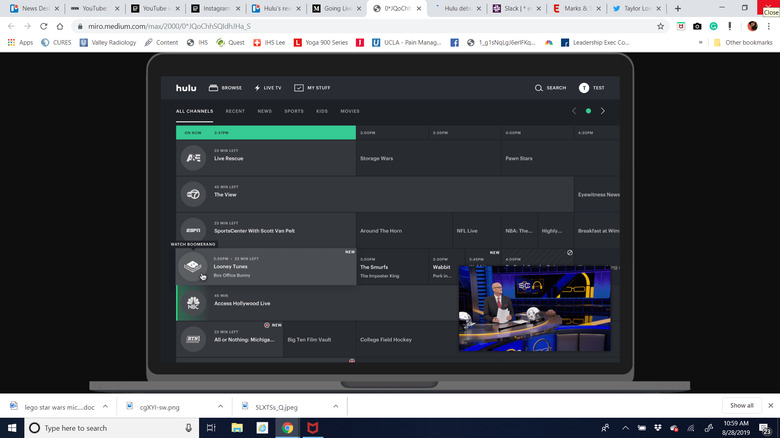Open the A&E channel icon
This screenshot has width=780, height=438.
pyautogui.click(x=193, y=157)
